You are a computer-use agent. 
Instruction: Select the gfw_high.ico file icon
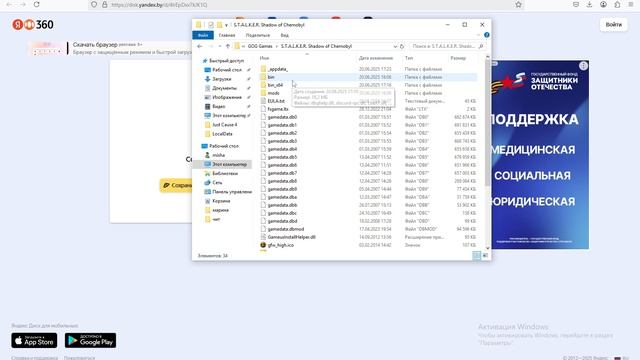(263, 245)
